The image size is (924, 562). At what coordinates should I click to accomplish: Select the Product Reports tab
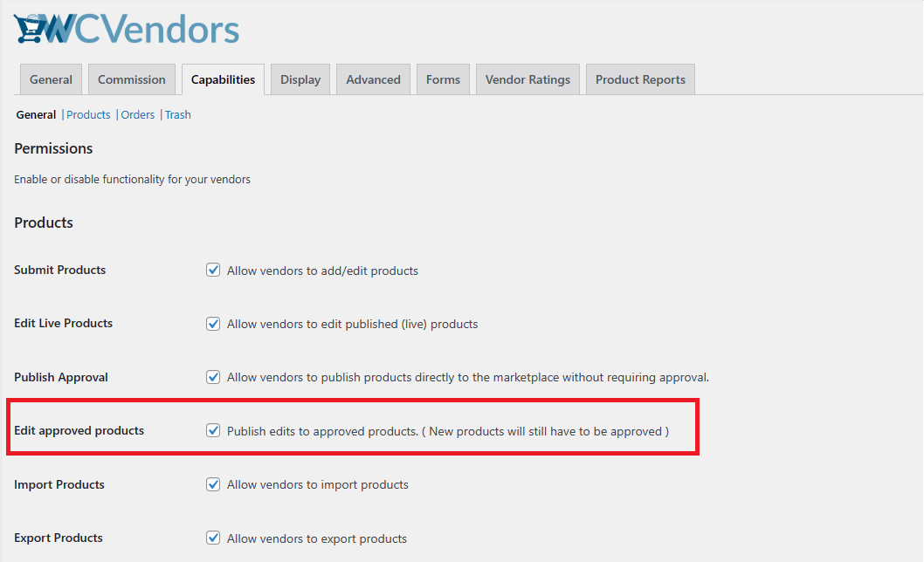pos(640,79)
